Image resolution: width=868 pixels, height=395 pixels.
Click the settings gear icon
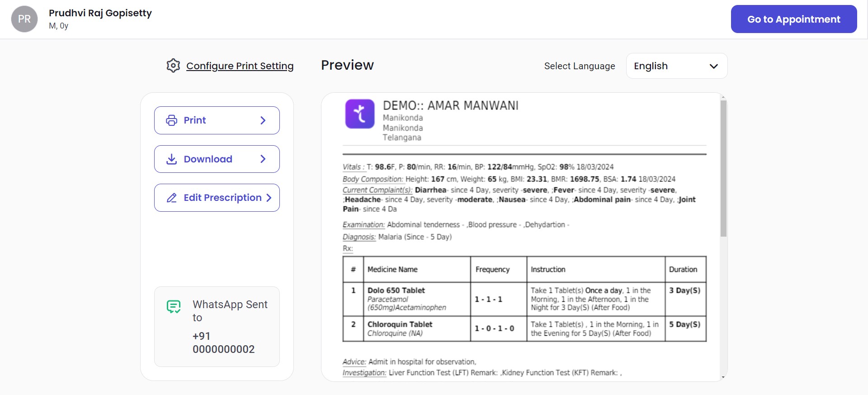click(x=173, y=66)
